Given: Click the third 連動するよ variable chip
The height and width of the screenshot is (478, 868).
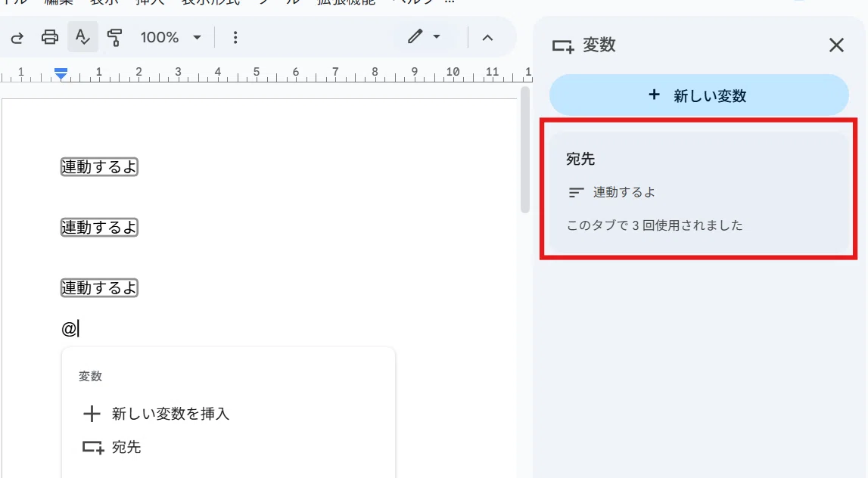Looking at the screenshot, I should click(99, 287).
